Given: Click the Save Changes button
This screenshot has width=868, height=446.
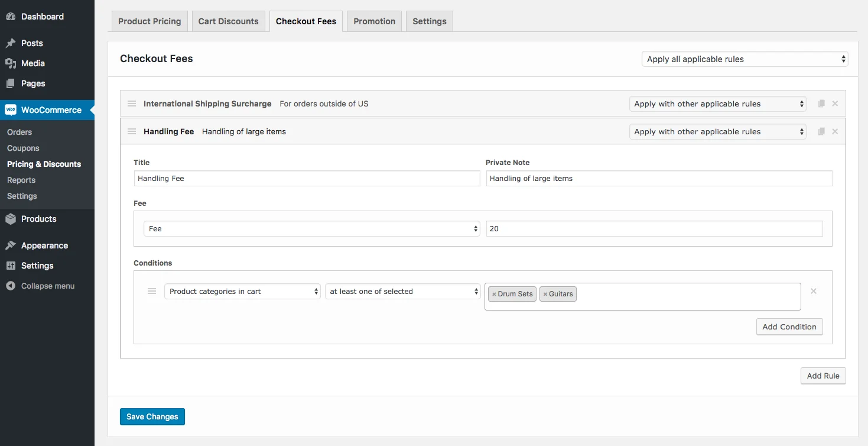Looking at the screenshot, I should point(152,416).
